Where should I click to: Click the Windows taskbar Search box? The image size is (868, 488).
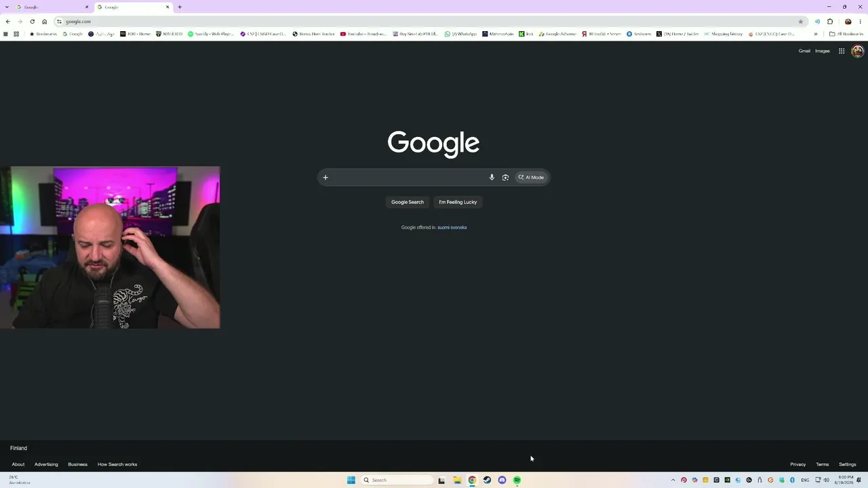pos(397,480)
